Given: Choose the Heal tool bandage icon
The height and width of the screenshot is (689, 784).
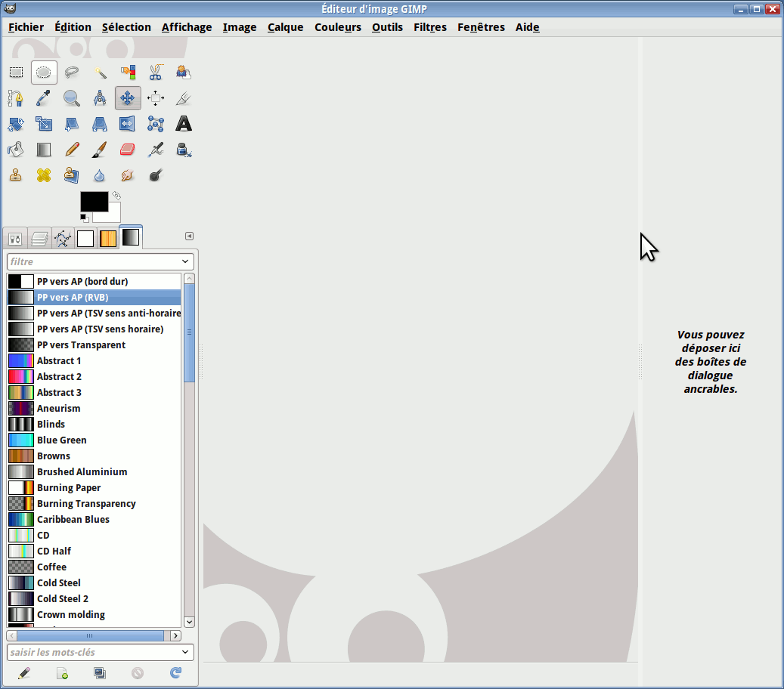Looking at the screenshot, I should (x=44, y=175).
